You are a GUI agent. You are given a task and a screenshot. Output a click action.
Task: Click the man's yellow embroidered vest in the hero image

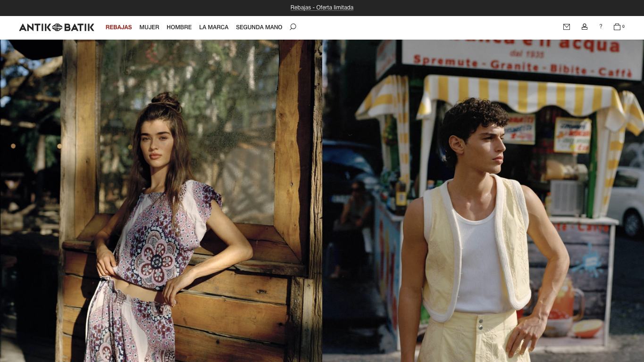[477, 245]
